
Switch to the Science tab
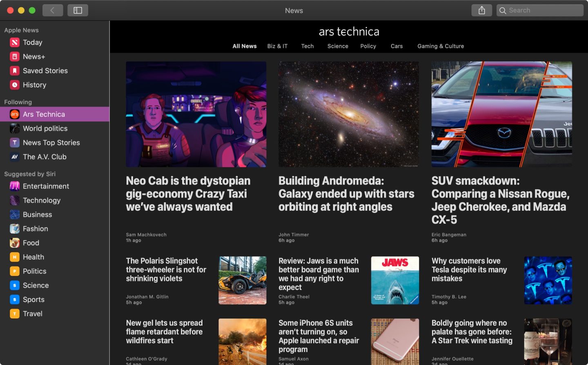coord(338,46)
